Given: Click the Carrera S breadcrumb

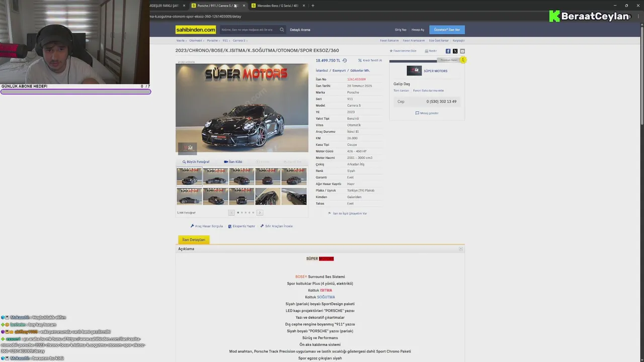Looking at the screenshot, I should 239,40.
